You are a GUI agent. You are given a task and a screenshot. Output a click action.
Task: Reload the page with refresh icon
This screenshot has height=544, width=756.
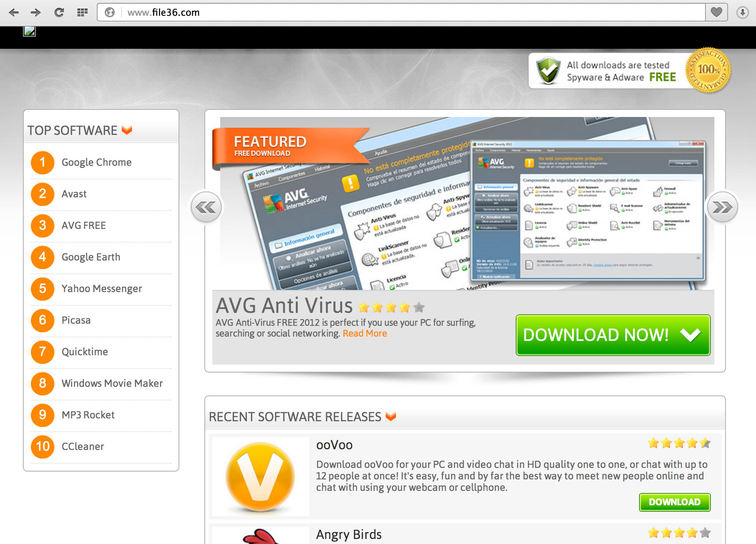point(59,13)
